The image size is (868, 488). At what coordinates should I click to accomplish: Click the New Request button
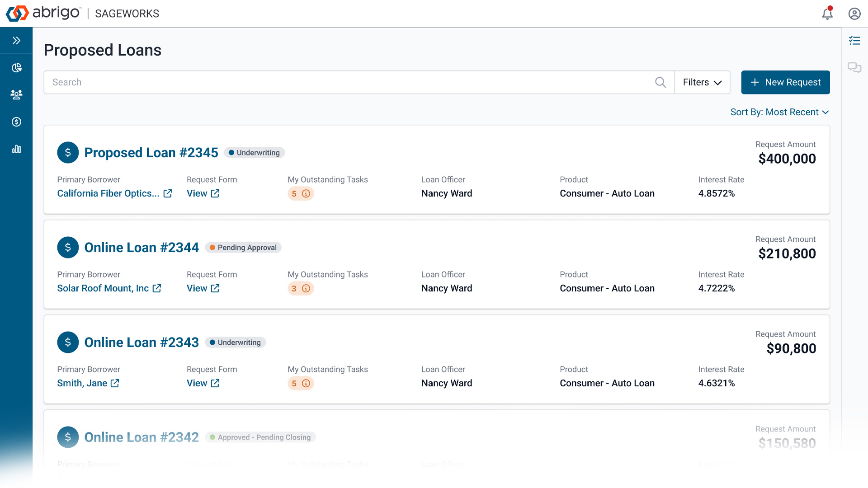(785, 82)
